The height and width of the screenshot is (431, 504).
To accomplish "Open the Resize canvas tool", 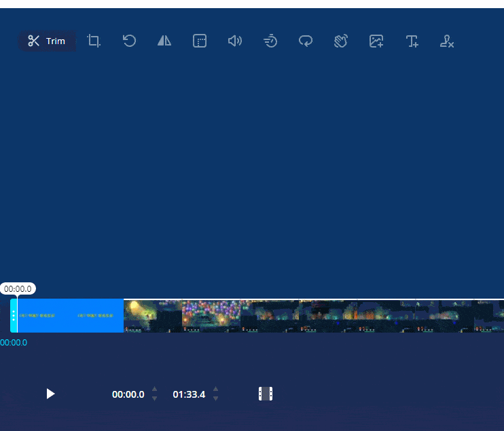I will [200, 41].
